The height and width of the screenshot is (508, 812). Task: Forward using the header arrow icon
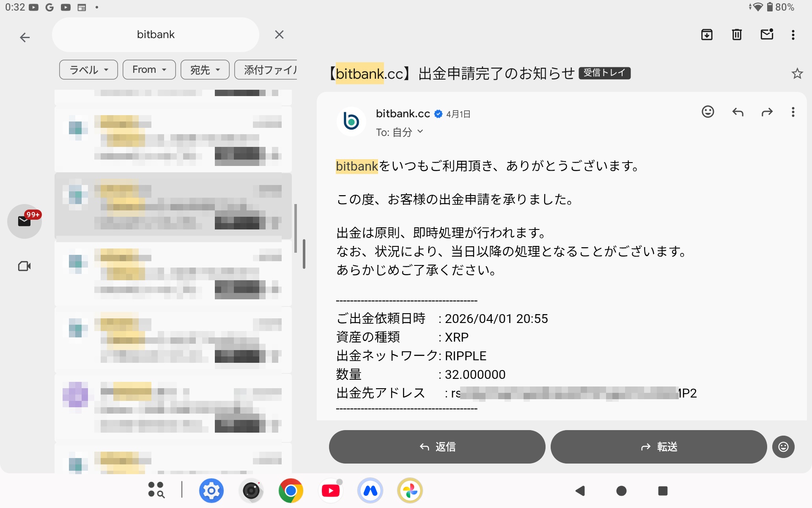pyautogui.click(x=767, y=112)
